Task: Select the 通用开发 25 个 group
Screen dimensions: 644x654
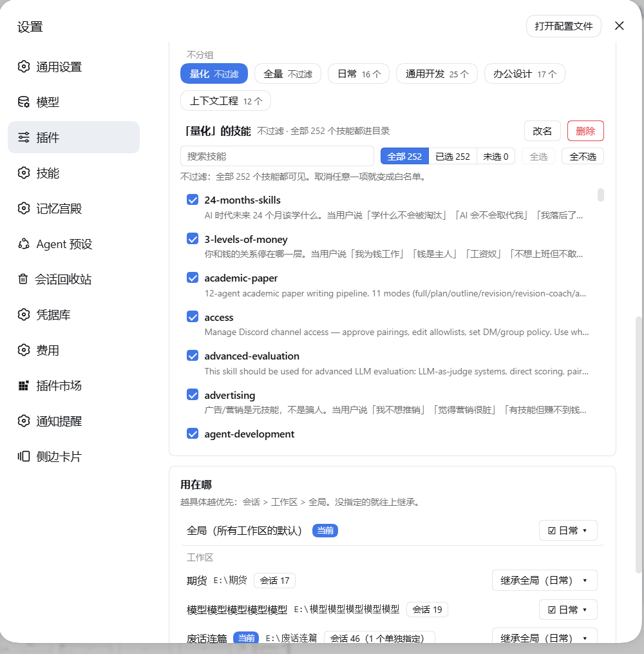Action: 437,74
